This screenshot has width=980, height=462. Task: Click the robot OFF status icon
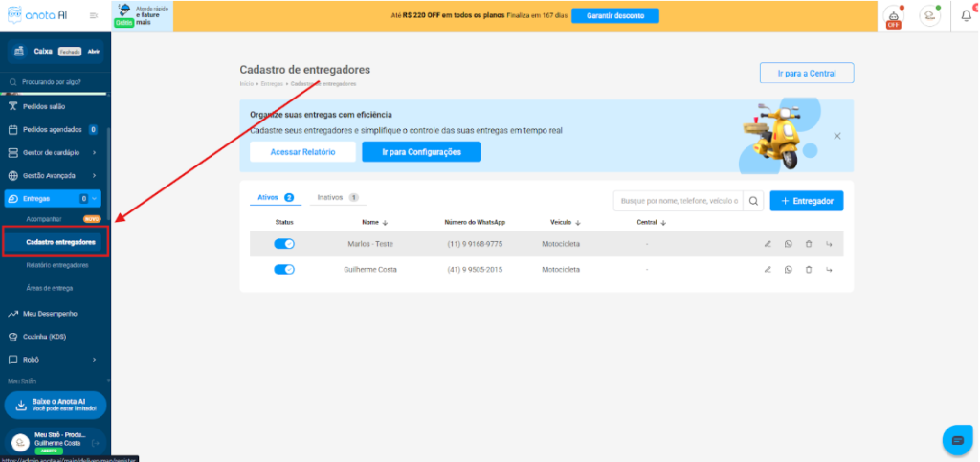pos(893,16)
